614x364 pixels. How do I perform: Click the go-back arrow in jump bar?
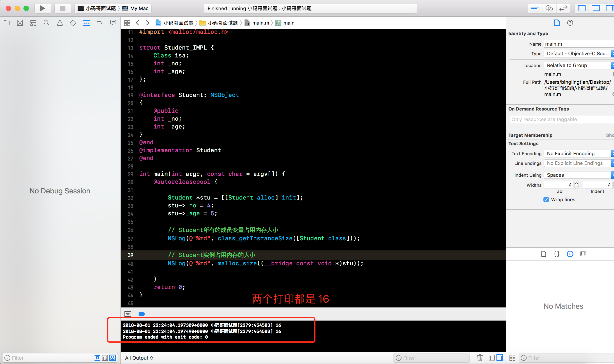(x=138, y=23)
